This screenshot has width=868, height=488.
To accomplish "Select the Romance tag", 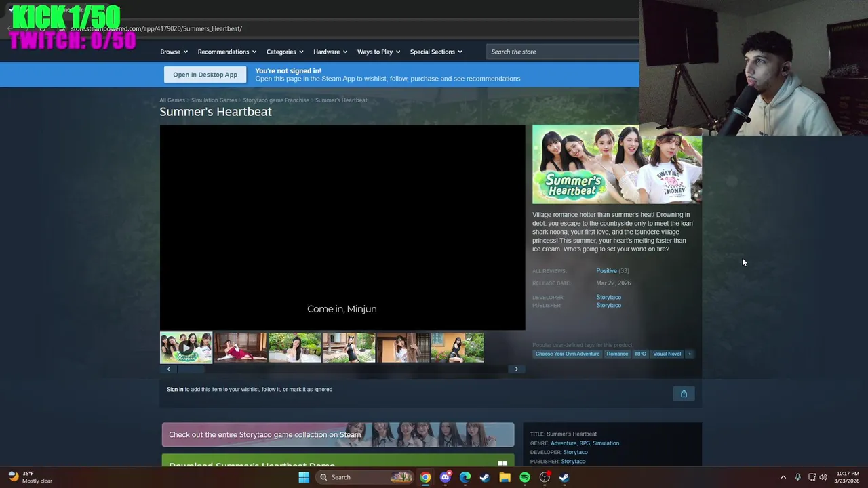I will click(617, 354).
